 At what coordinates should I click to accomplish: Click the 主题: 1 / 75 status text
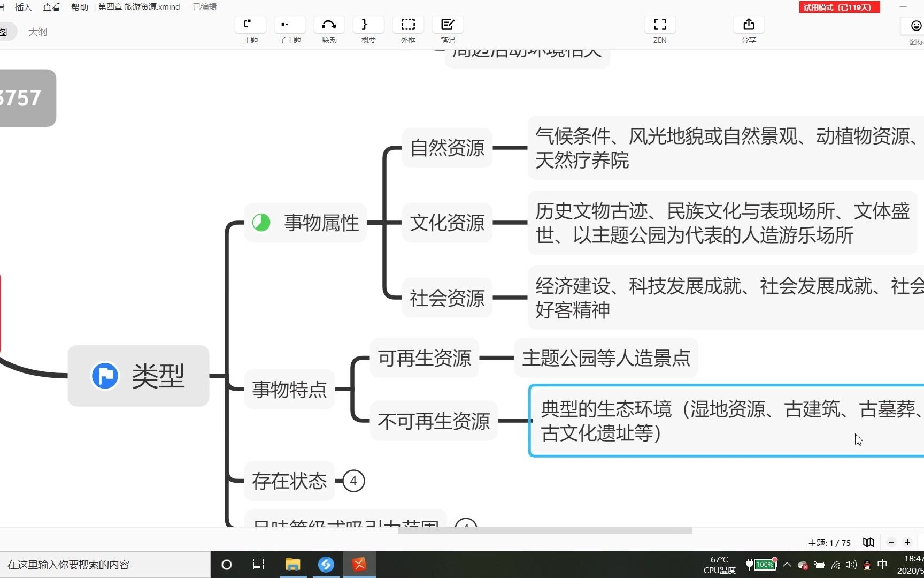point(829,543)
